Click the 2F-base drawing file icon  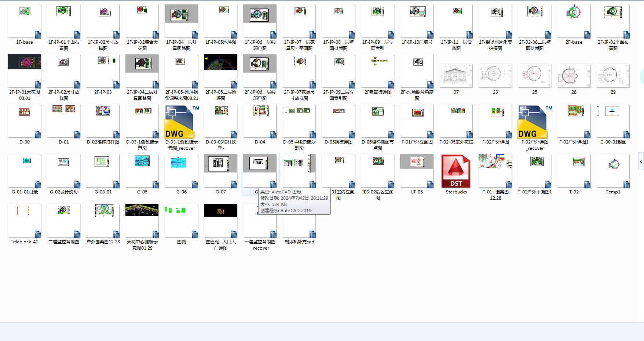coord(574,21)
